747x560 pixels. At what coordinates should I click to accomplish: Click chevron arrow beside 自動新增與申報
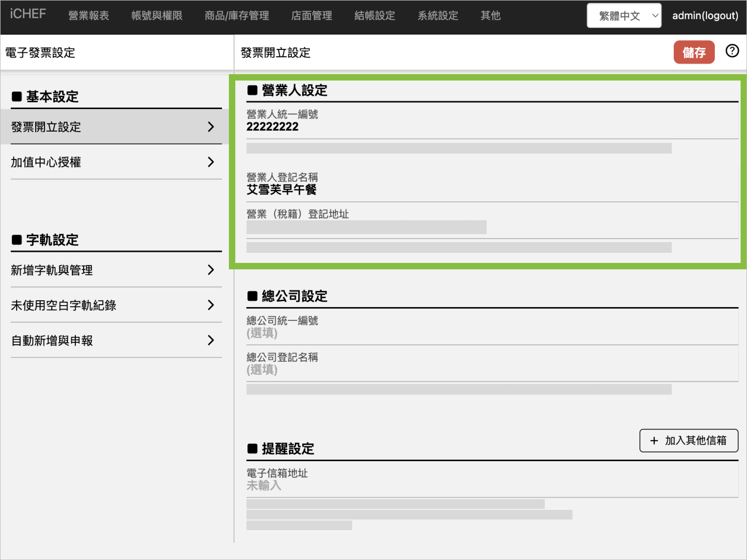coord(211,340)
